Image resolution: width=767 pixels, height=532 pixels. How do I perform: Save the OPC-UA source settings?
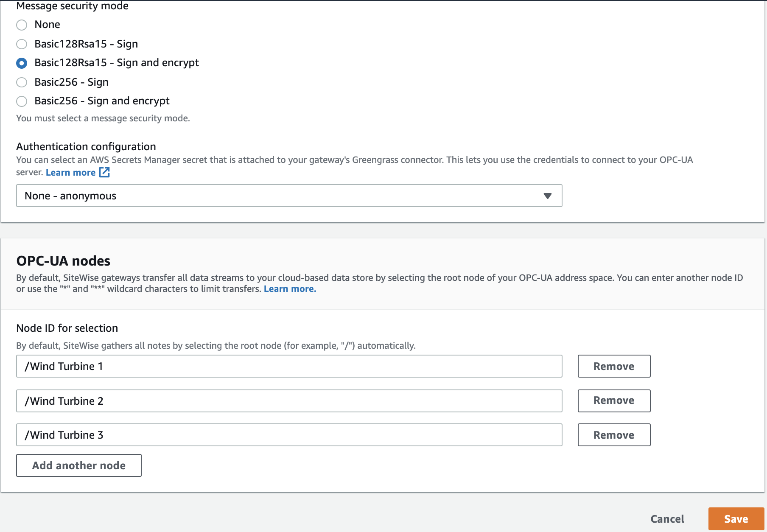point(736,519)
